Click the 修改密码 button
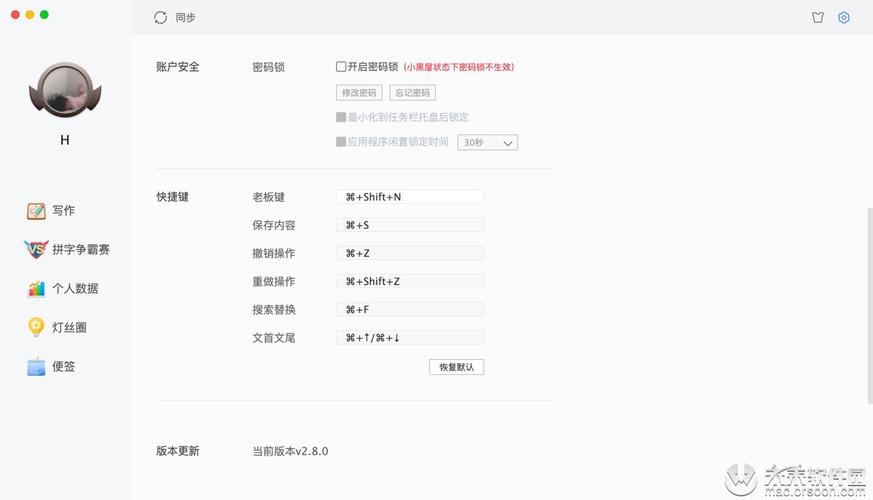Viewport: 873px width, 500px height. 359,93
